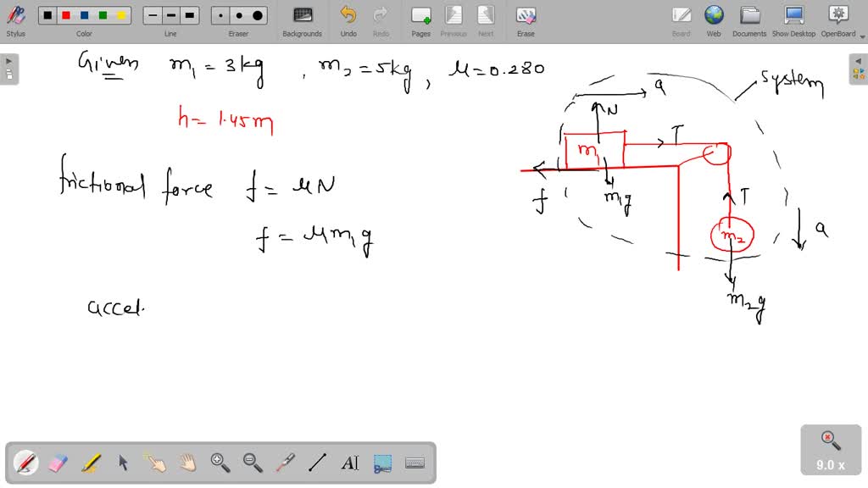Choose the Line drawing tool
The width and height of the screenshot is (868, 488).
point(318,463)
